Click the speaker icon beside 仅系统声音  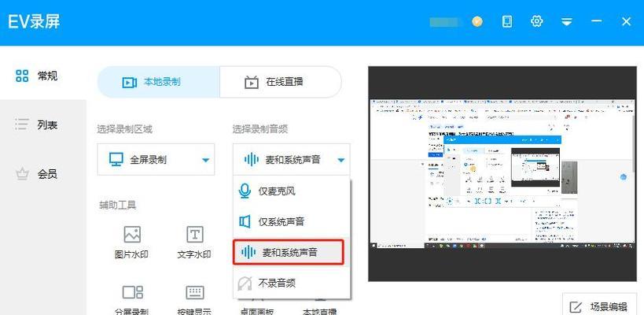tap(245, 222)
